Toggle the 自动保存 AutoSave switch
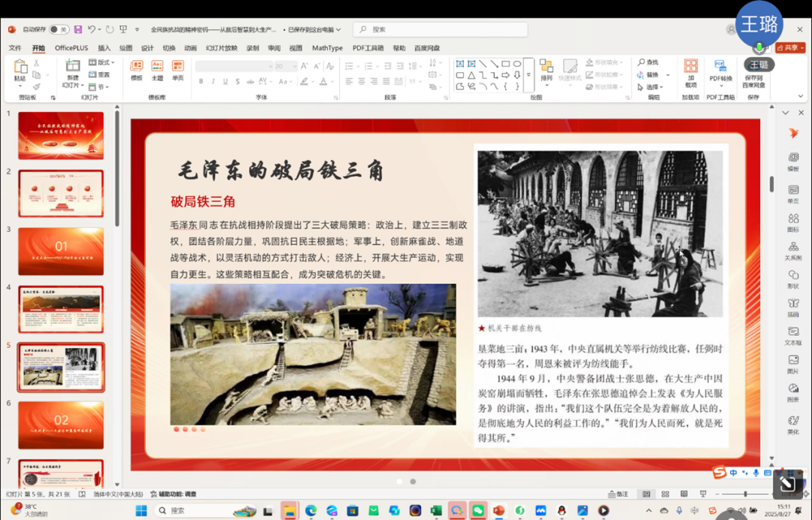 coord(59,29)
